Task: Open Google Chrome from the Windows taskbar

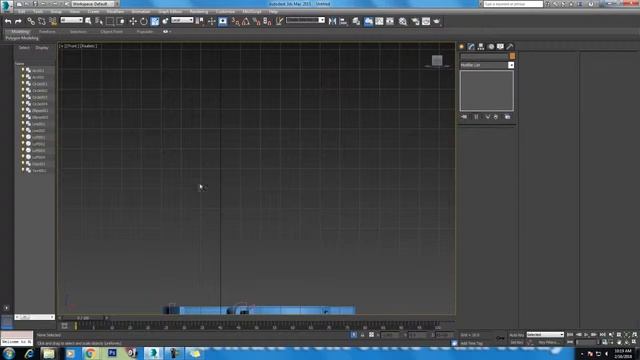Action: pyautogui.click(x=91, y=353)
